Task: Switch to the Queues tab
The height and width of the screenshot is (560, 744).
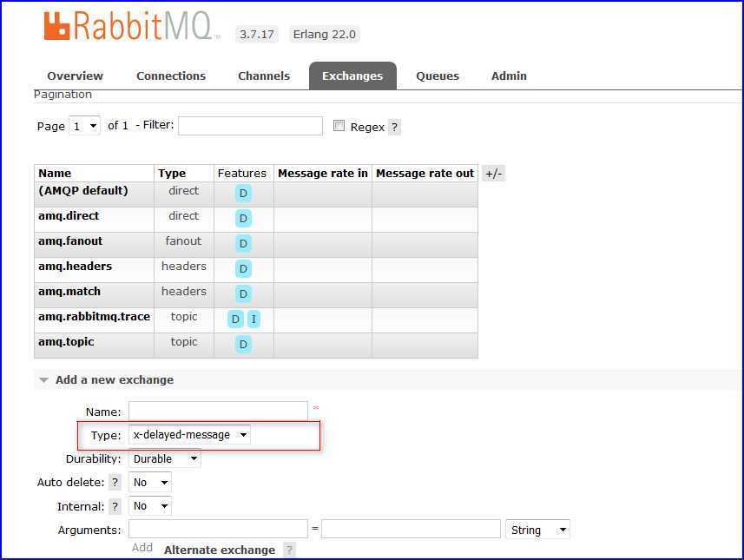Action: pyautogui.click(x=438, y=76)
